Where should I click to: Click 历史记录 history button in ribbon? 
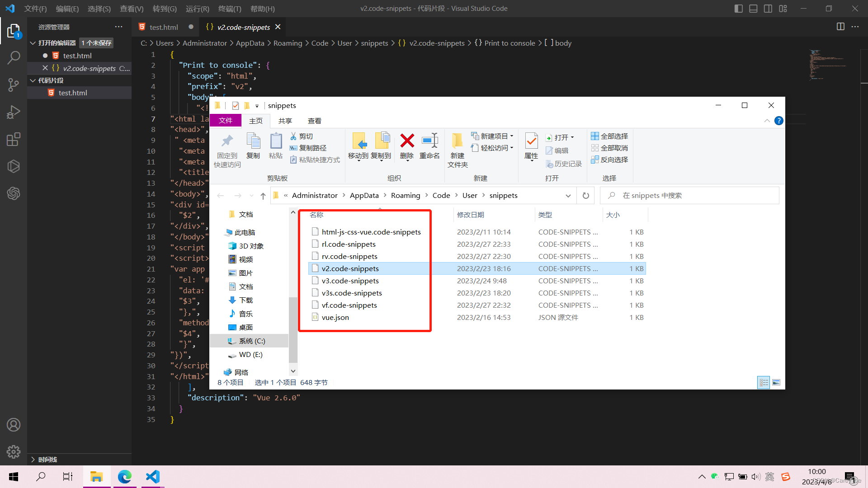click(563, 164)
